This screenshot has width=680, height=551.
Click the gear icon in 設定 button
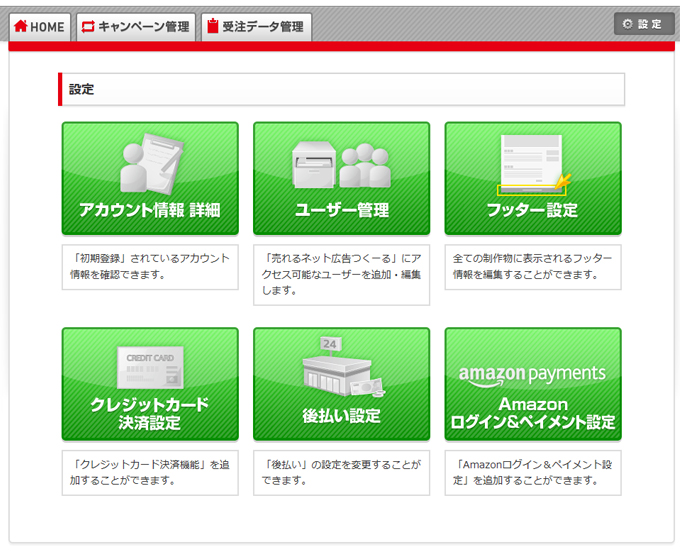[628, 24]
